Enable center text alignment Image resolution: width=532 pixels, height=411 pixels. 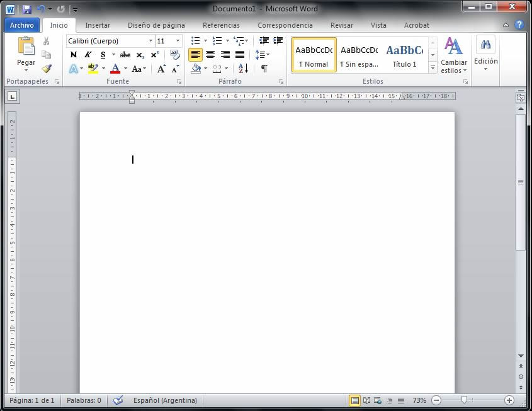coord(210,55)
